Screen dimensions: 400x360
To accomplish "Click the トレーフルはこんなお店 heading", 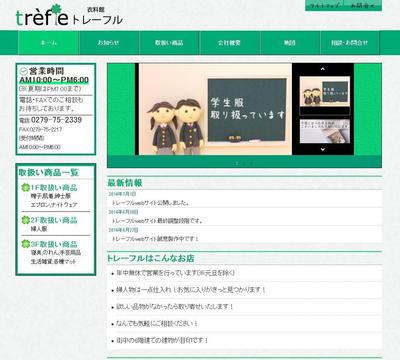I will pos(151,258).
